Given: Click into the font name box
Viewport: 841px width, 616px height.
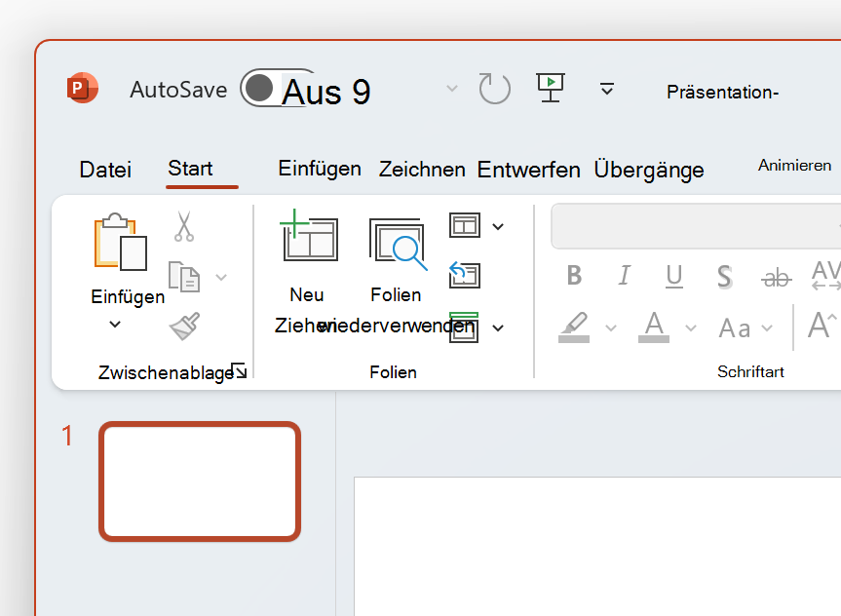Looking at the screenshot, I should (696, 226).
